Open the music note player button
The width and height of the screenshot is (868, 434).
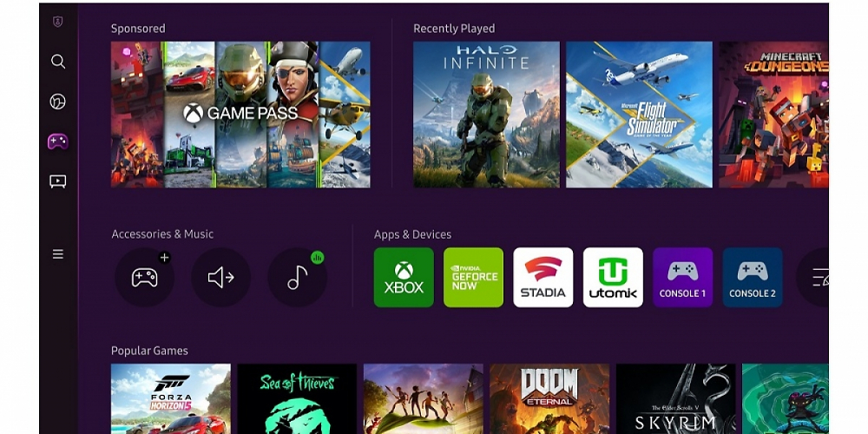[297, 278]
